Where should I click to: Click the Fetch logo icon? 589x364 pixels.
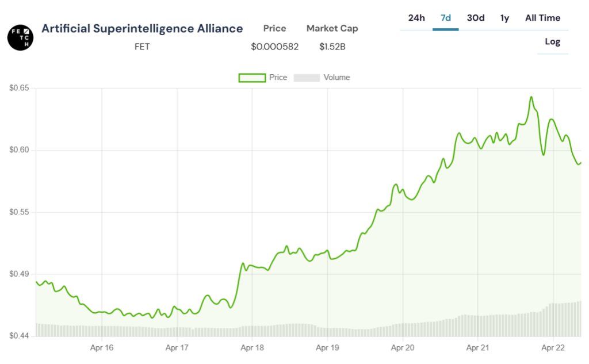click(x=20, y=37)
